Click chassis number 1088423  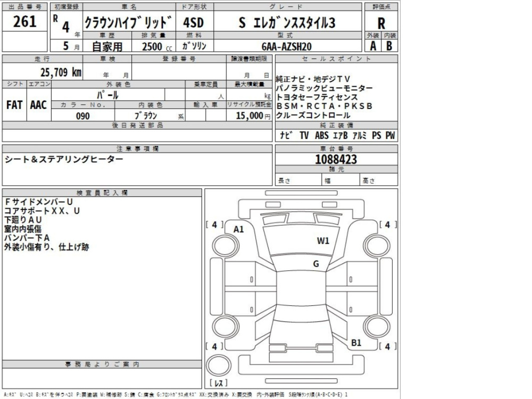pyautogui.click(x=336, y=159)
